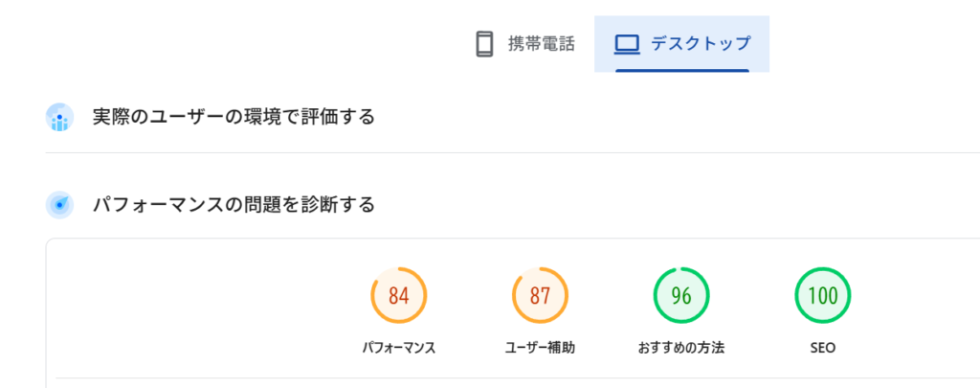Select the performance score gauge showing 84

pos(398,295)
